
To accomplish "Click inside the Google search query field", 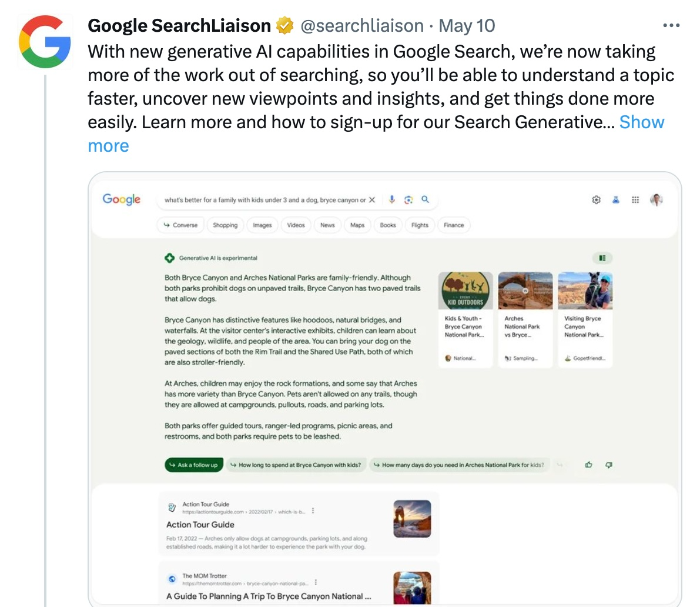I will coord(264,200).
